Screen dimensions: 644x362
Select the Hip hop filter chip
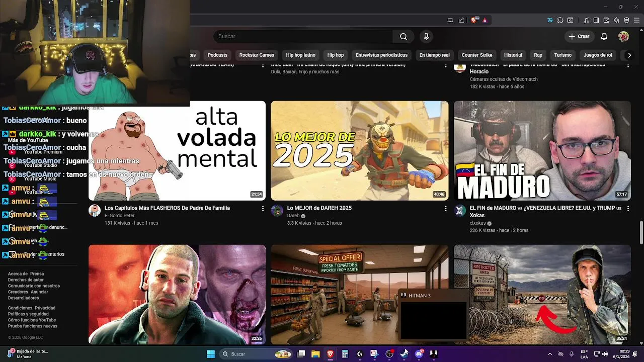(x=335, y=55)
